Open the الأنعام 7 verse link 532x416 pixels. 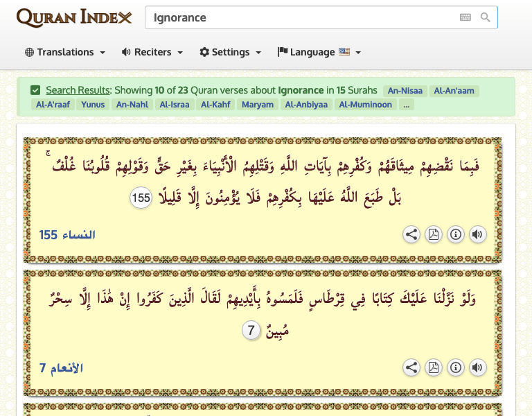coord(61,367)
